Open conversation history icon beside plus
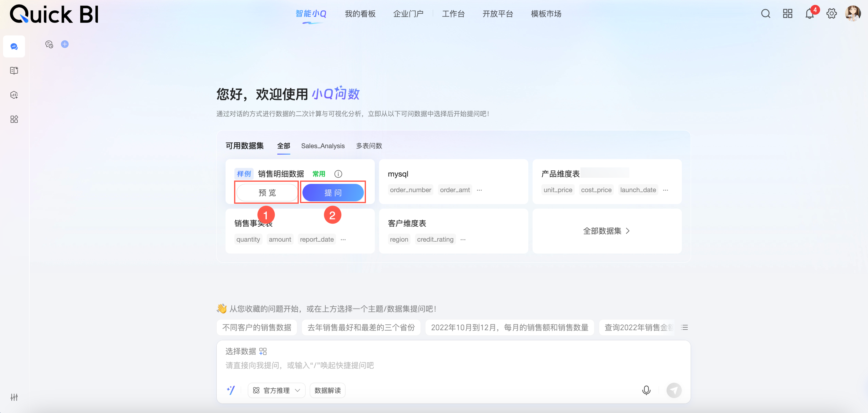 pyautogui.click(x=49, y=44)
